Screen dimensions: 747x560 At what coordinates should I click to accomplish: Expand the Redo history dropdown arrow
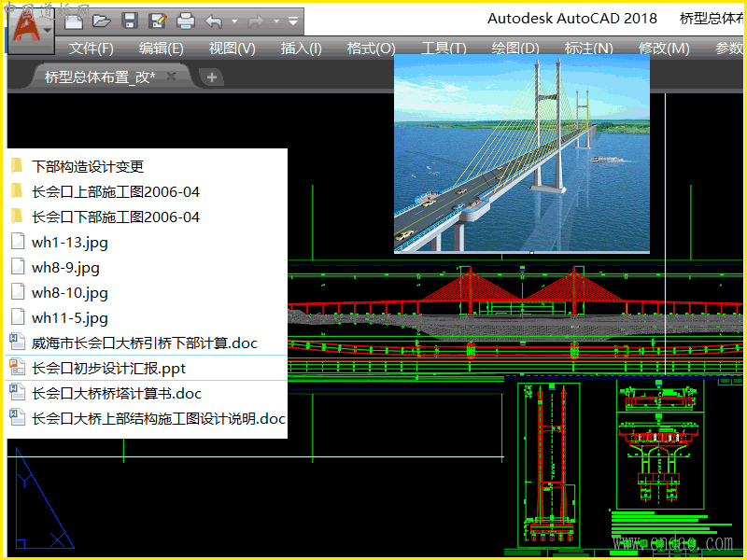click(276, 21)
